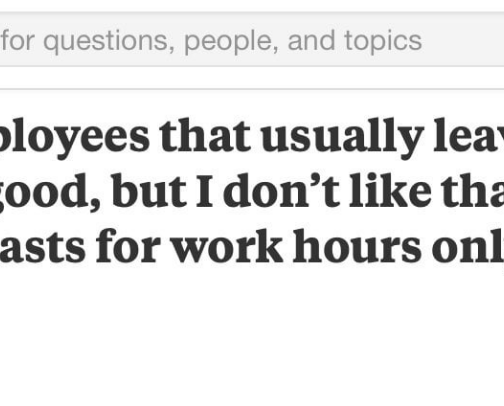504x406 pixels.
Task: Click the horizontal divider under the search bar
Action: point(252,89)
